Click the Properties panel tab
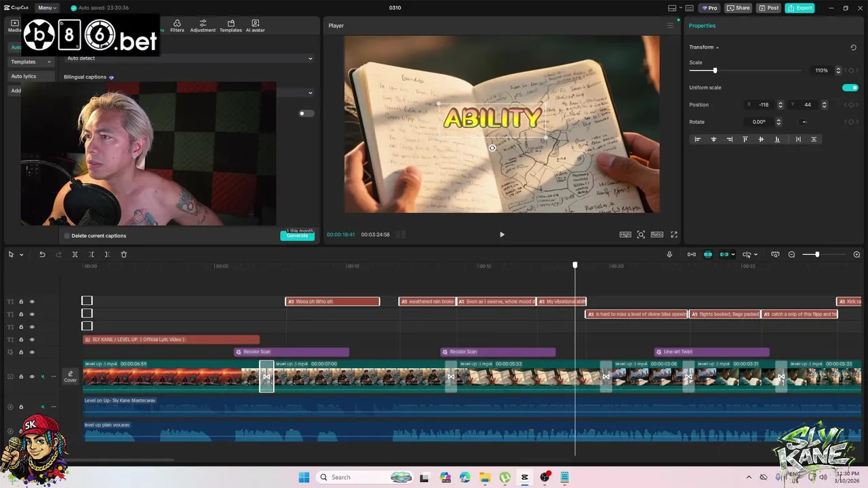The image size is (868, 488). 702,26
